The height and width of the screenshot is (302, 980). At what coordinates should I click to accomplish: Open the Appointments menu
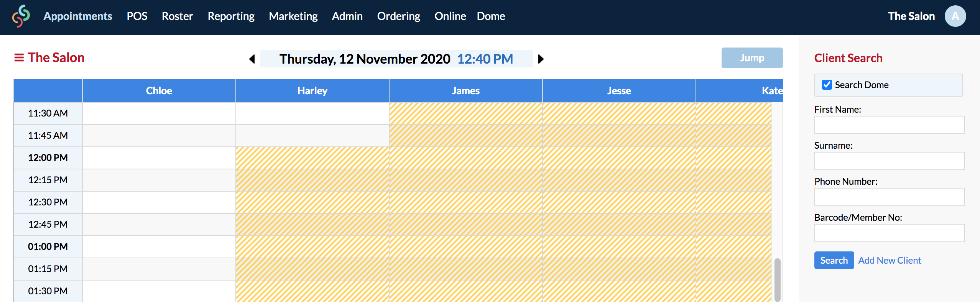pos(78,16)
